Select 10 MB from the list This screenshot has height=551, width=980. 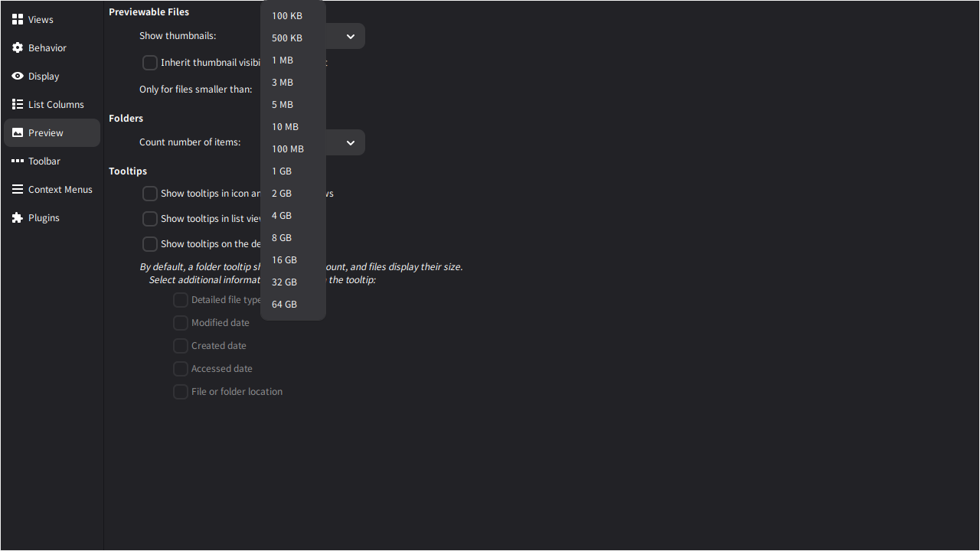tap(293, 127)
